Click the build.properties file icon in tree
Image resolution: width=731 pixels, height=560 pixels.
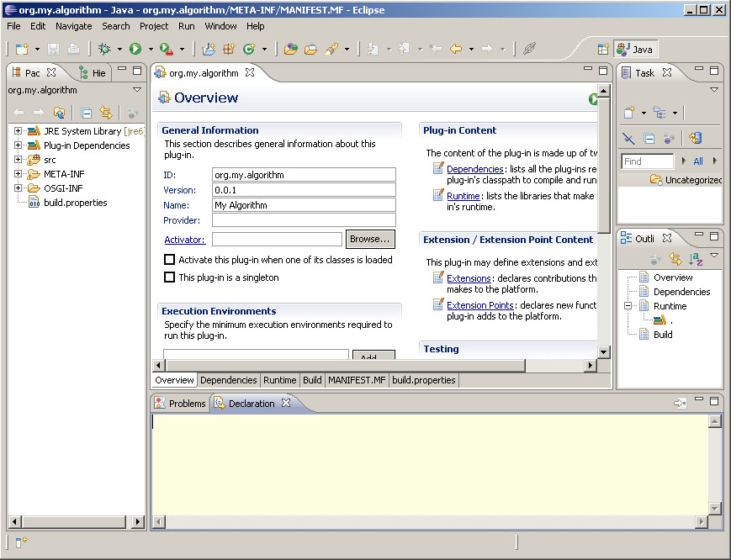click(x=34, y=202)
